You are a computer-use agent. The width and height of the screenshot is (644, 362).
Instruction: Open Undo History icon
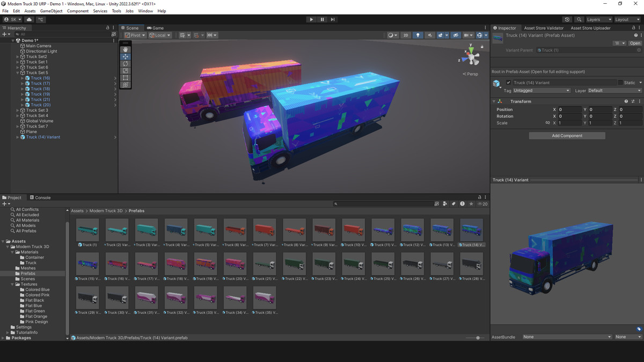567,19
